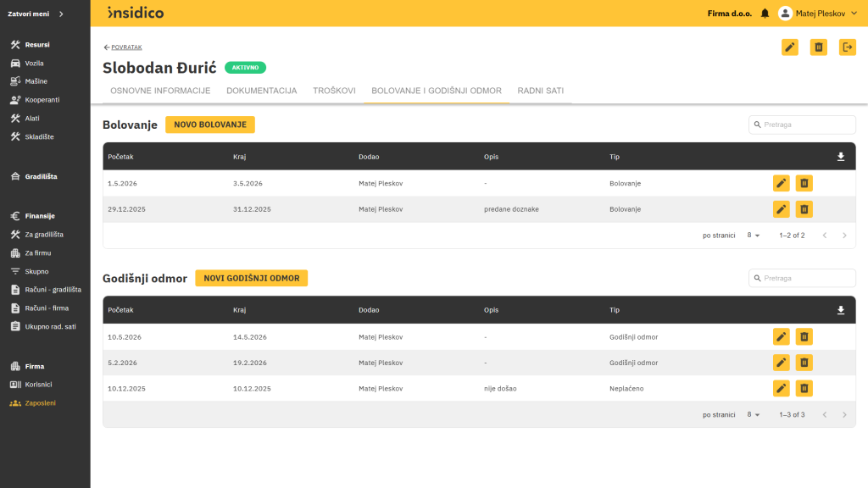The image size is (868, 488).
Task: Go to previous page of Godišnji odmor table
Action: (x=824, y=414)
